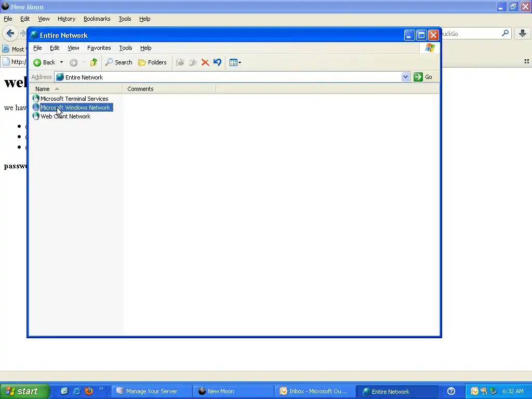This screenshot has width=532, height=399.
Task: Click the Copy To toolbar icon
Action: [x=193, y=62]
